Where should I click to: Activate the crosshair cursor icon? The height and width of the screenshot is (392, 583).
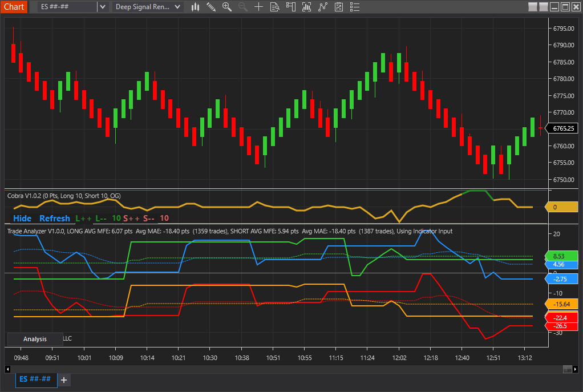coord(259,7)
